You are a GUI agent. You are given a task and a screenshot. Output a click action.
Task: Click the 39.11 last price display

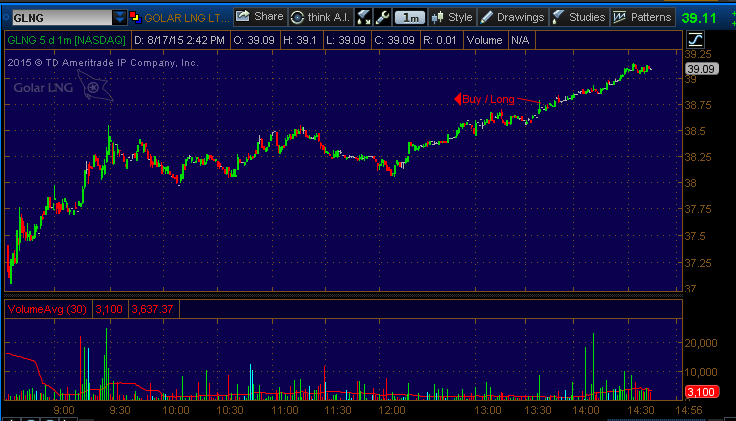[x=699, y=18]
